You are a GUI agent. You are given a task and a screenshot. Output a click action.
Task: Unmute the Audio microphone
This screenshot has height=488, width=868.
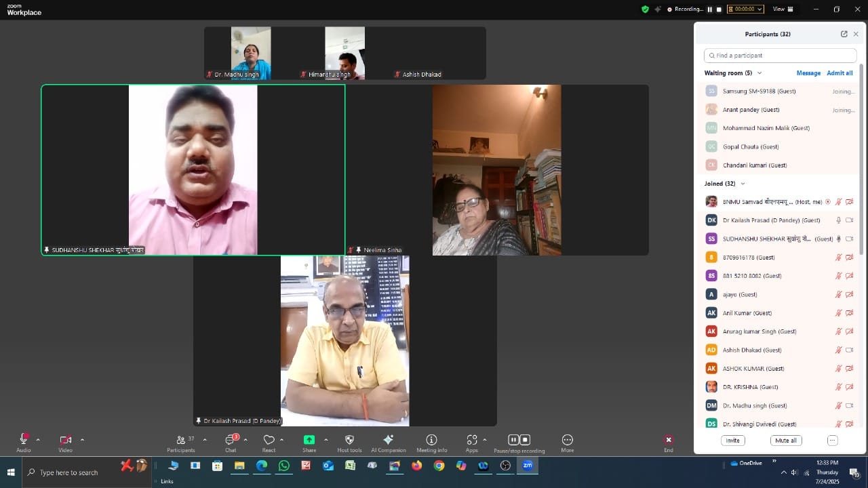[x=23, y=441]
